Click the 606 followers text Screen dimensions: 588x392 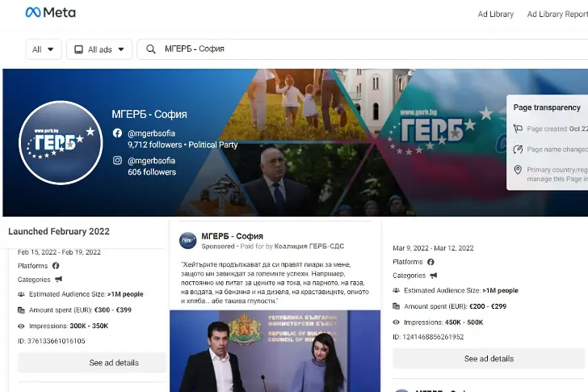[152, 172]
